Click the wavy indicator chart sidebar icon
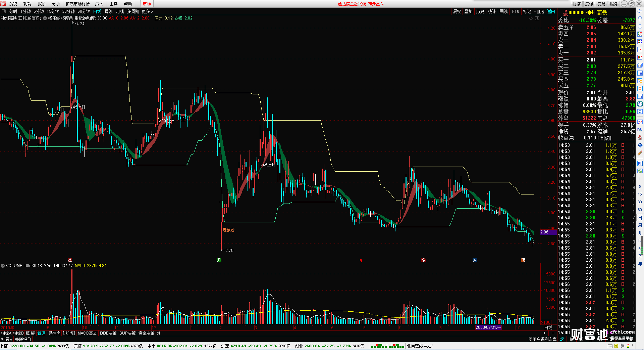The width and height of the screenshot is (644, 350). coord(640,122)
